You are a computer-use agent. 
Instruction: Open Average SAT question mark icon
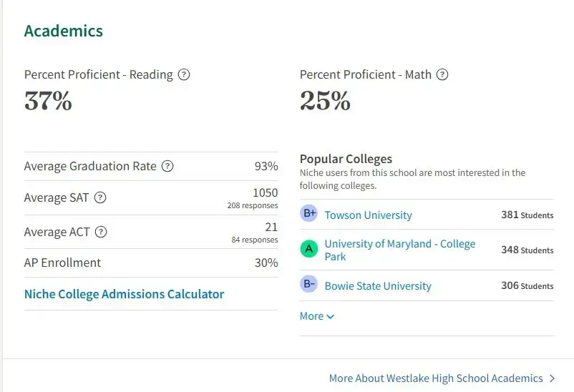(100, 197)
